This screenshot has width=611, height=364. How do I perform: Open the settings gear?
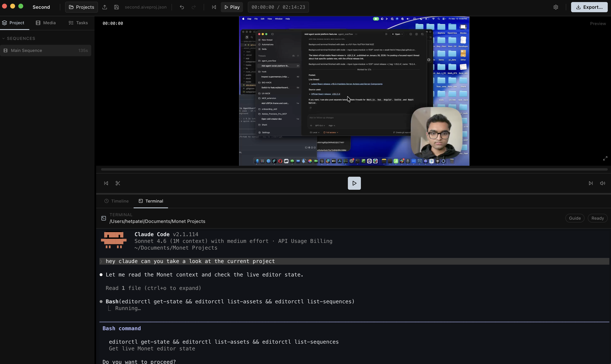coord(556,7)
